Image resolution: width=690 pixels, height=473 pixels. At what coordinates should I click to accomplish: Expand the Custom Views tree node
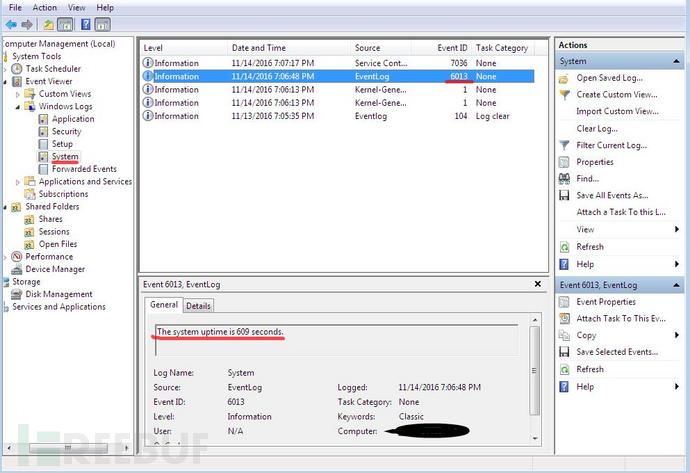(x=19, y=94)
